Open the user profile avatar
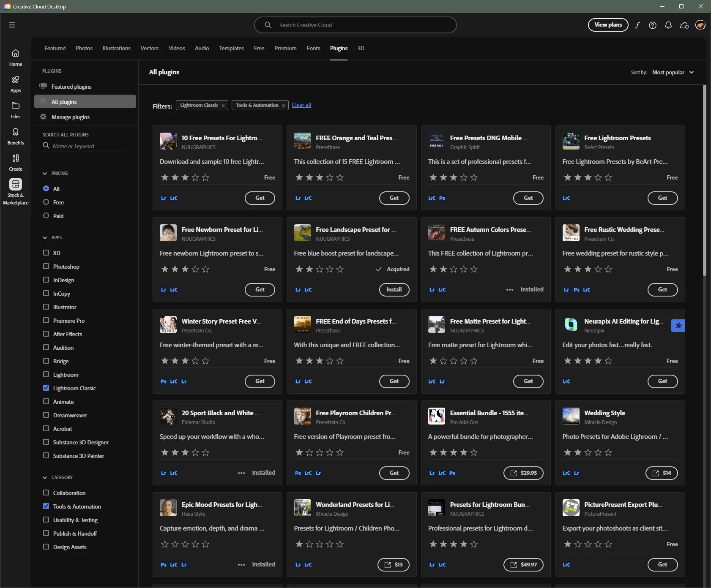 [x=700, y=25]
